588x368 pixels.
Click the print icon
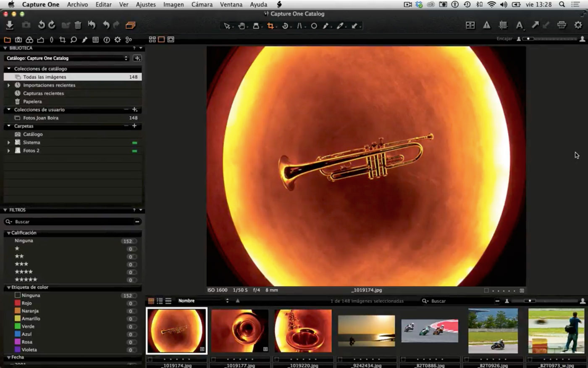click(x=562, y=25)
